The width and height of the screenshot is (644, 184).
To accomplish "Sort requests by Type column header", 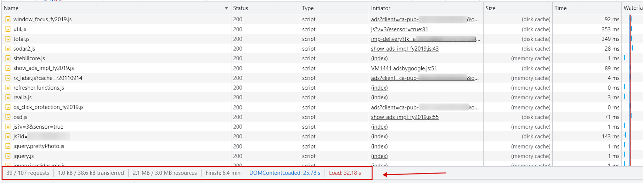I will (x=308, y=8).
